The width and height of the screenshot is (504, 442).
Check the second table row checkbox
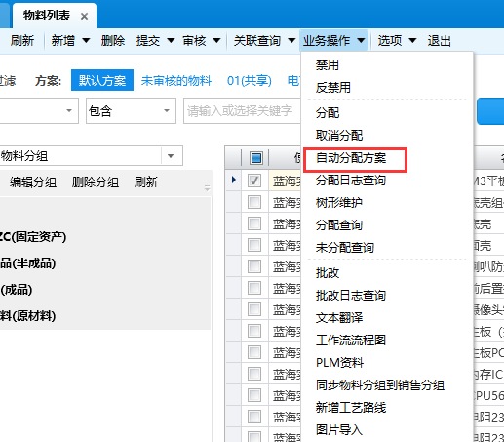[x=254, y=202]
